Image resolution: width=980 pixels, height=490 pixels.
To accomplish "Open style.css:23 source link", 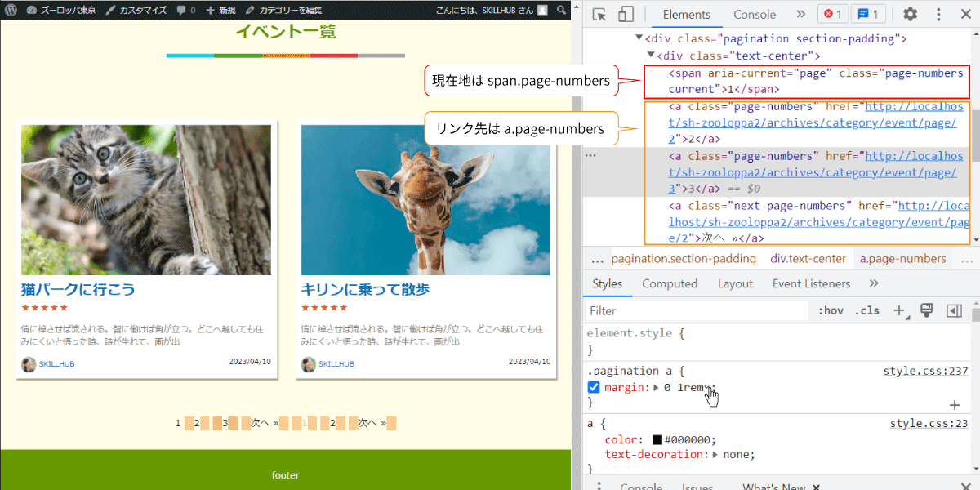I will tap(929, 423).
